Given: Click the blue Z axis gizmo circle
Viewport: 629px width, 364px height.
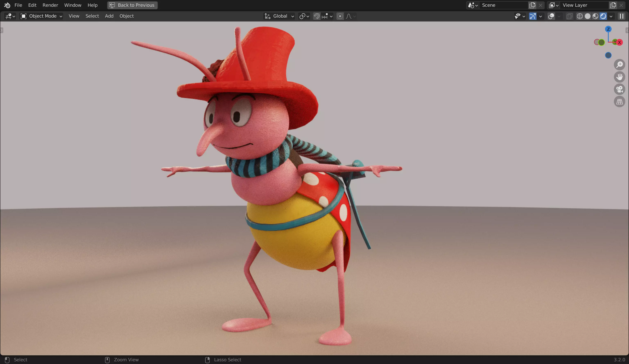Looking at the screenshot, I should pyautogui.click(x=608, y=29).
